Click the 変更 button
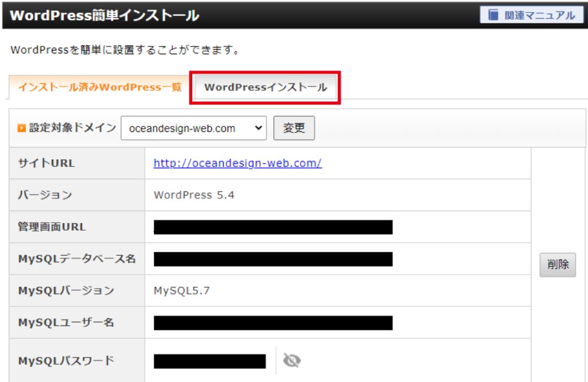The width and height of the screenshot is (588, 382). click(x=294, y=128)
